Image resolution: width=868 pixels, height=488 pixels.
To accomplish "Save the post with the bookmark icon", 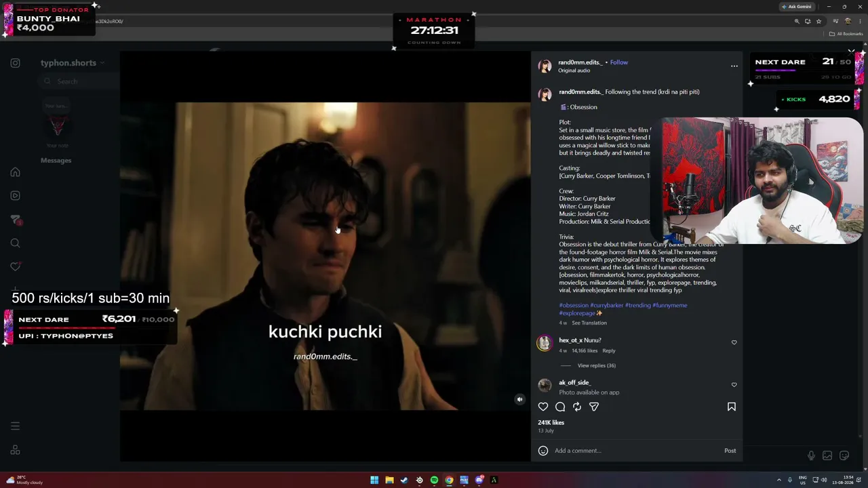I will (732, 407).
